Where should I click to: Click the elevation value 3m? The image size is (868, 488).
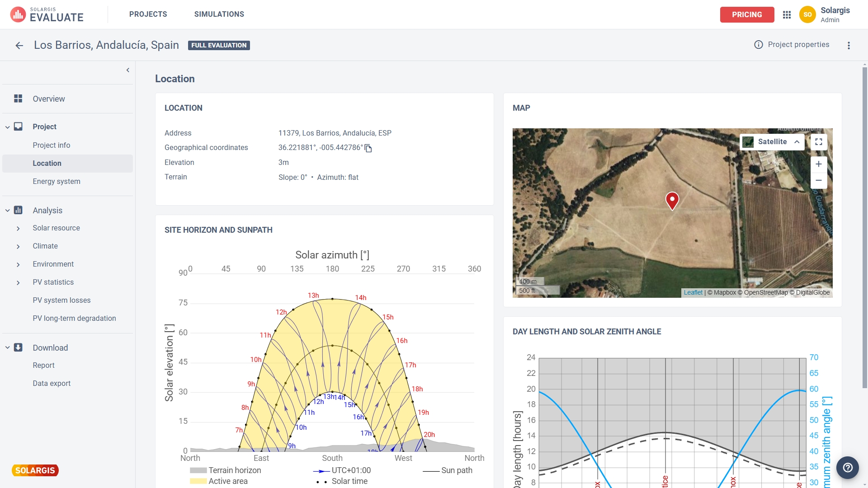click(283, 163)
